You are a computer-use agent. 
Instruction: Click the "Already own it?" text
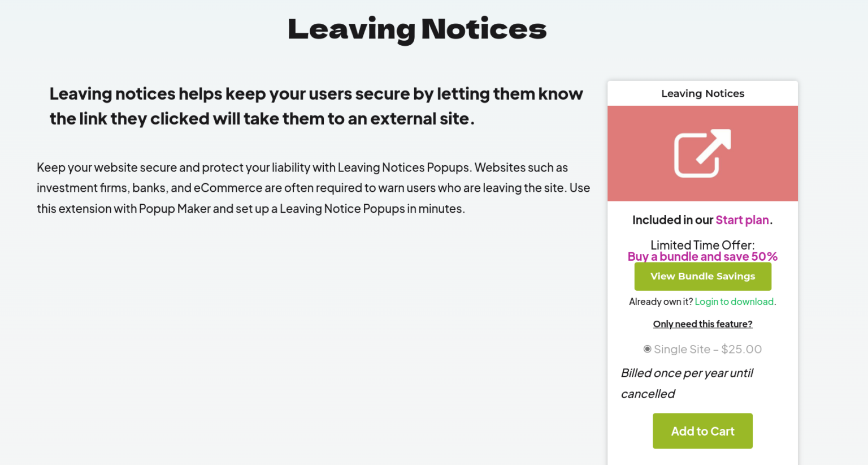click(x=660, y=302)
